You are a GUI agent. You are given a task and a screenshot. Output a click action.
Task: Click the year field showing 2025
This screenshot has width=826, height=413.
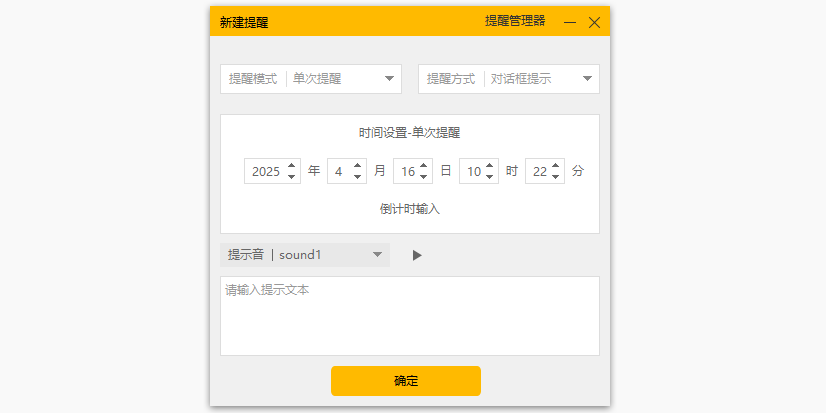[x=265, y=172]
